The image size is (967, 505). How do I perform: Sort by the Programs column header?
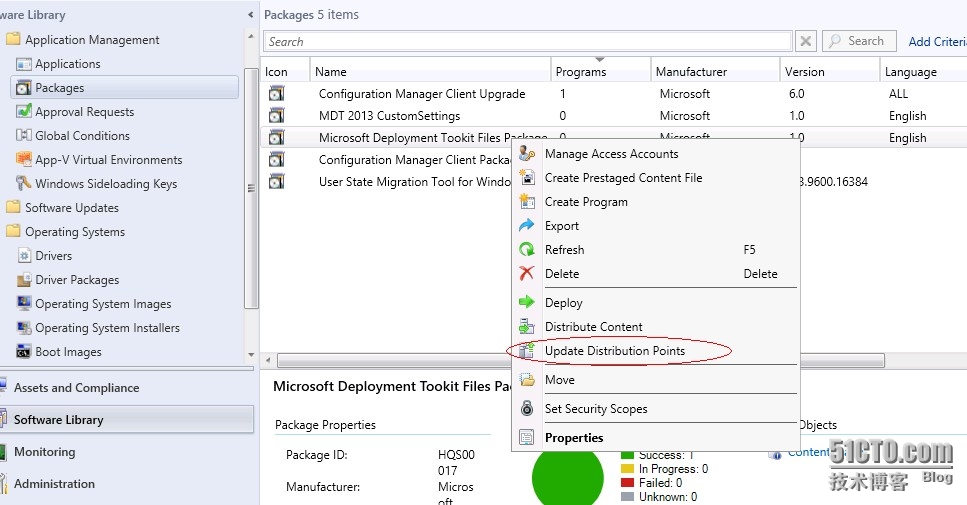[601, 72]
